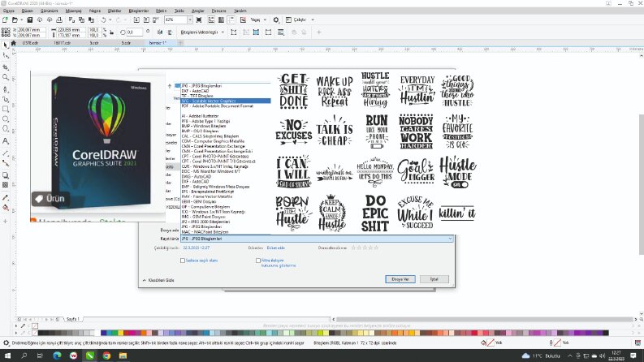Image resolution: width=644 pixels, height=362 pixels.
Task: Check the 'Filtre iletişim kutusunu gösterme' checkbox
Action: (258, 261)
